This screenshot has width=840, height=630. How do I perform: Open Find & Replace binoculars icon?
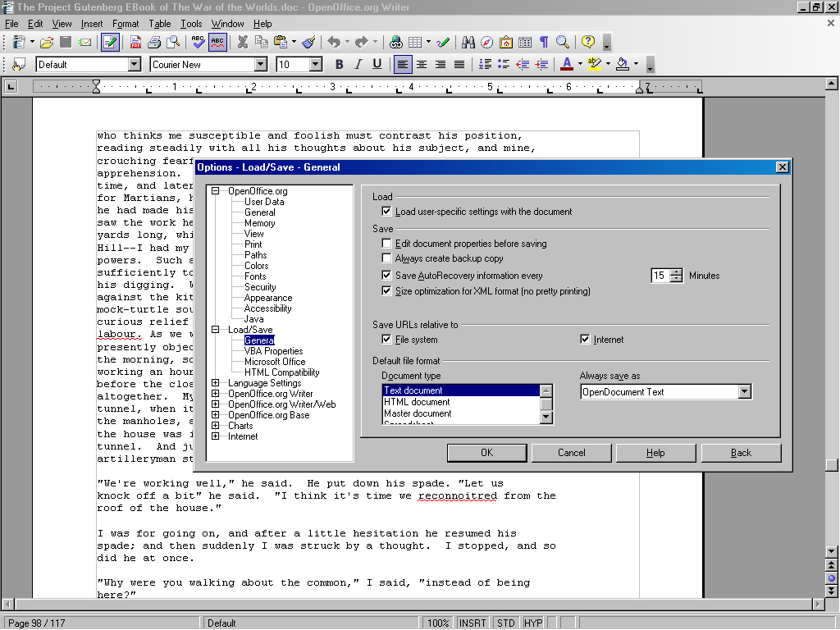tap(468, 42)
